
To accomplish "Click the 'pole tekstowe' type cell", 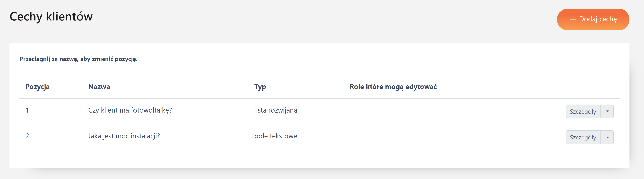I will pyautogui.click(x=275, y=136).
